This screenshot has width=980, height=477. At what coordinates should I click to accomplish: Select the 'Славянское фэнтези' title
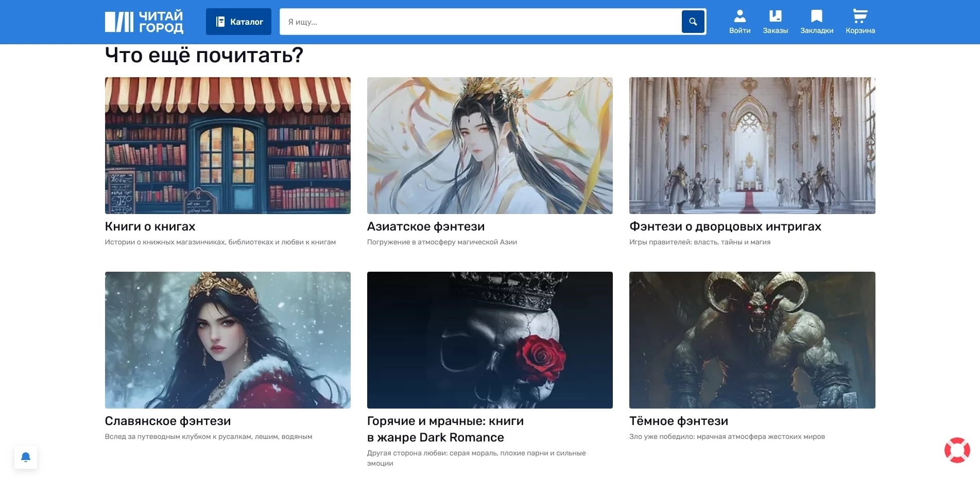167,421
